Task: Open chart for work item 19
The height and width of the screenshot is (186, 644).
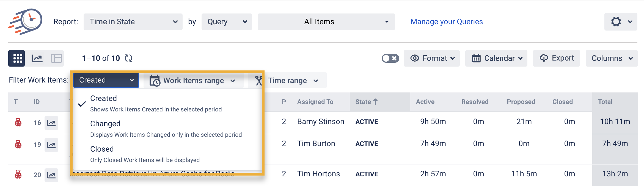Action: pos(51,145)
